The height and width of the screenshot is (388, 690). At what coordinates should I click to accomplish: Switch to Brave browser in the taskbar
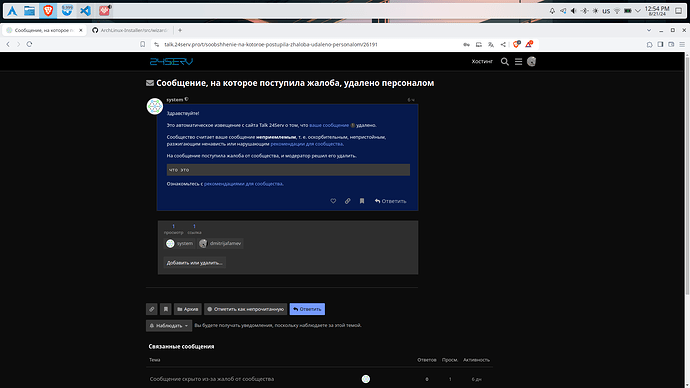coord(48,11)
